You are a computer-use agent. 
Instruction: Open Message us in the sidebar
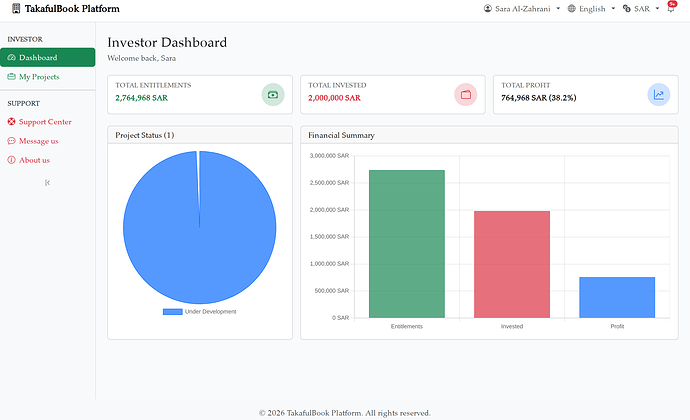click(x=48, y=141)
